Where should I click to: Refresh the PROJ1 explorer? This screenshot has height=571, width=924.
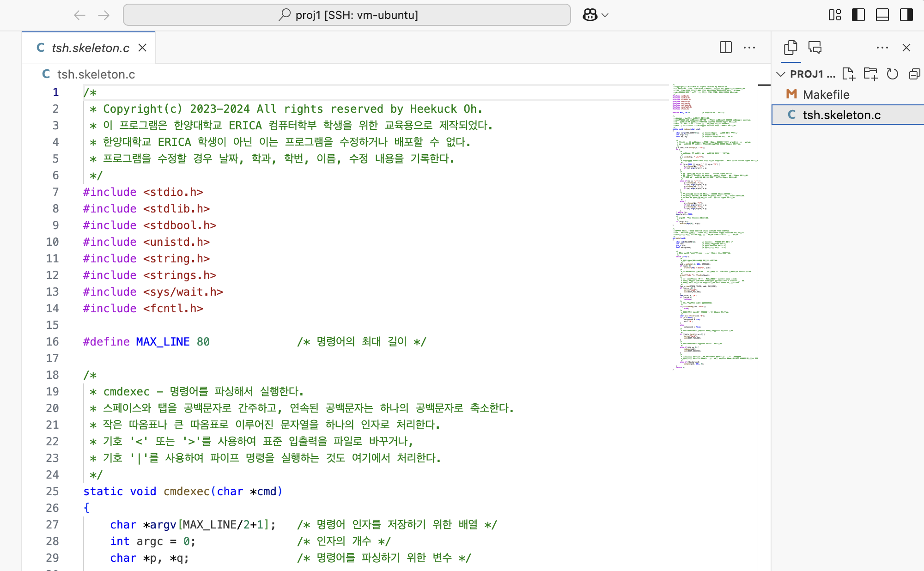tap(893, 74)
